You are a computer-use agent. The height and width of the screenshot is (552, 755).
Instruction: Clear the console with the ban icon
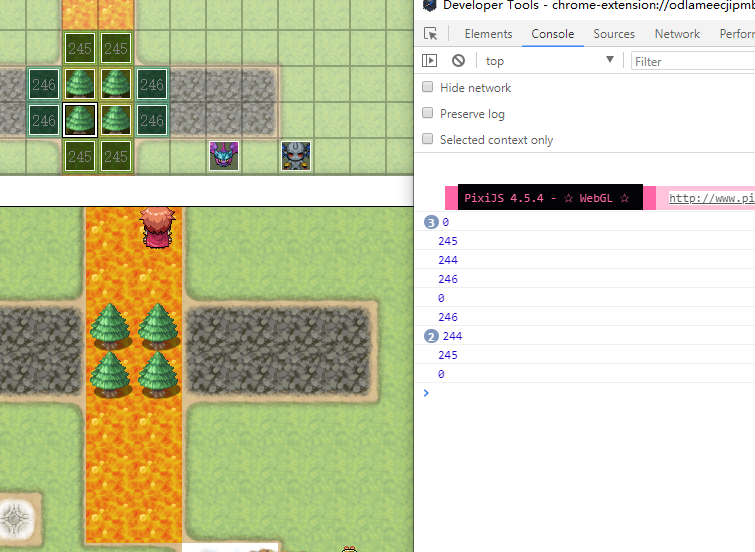(458, 61)
